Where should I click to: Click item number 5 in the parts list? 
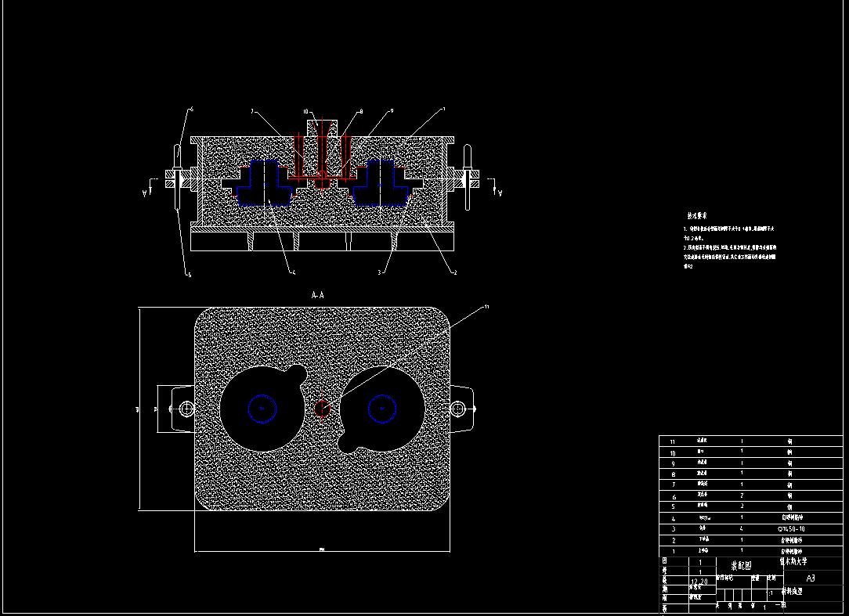(674, 507)
